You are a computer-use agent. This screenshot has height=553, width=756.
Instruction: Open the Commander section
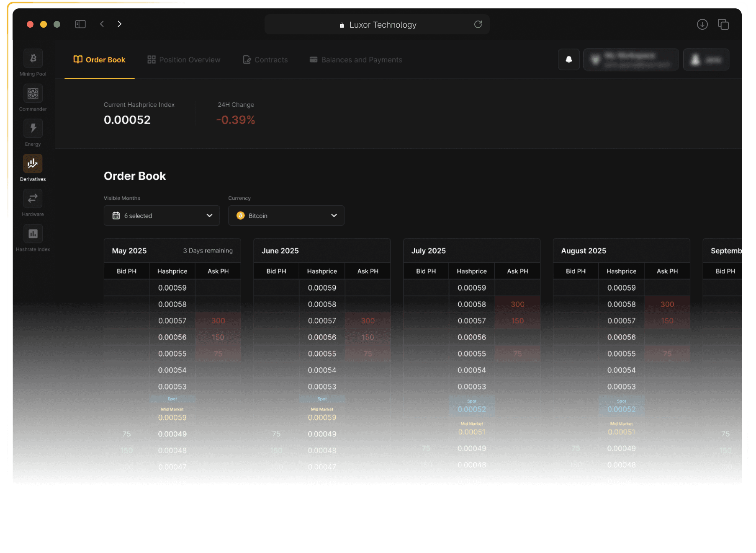tap(33, 94)
